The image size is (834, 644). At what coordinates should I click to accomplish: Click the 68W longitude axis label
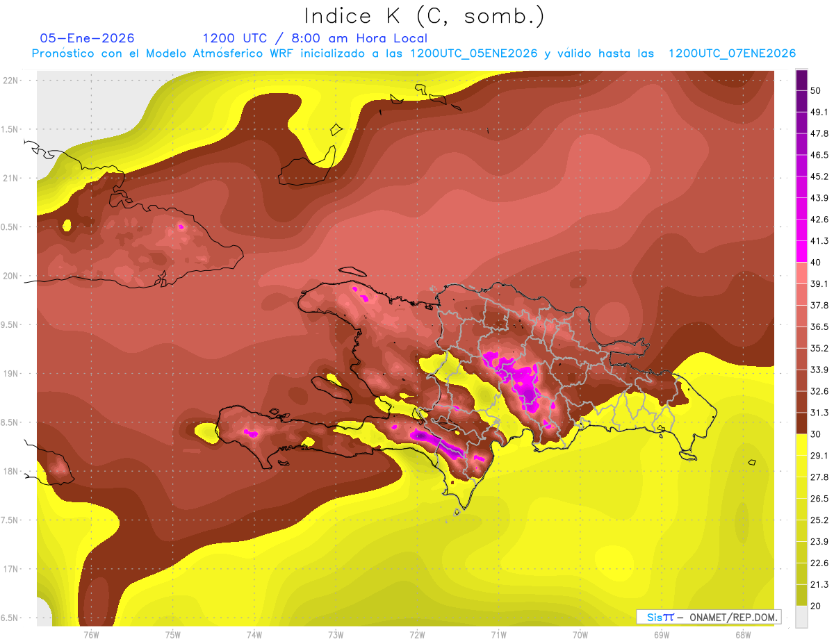coord(742,634)
